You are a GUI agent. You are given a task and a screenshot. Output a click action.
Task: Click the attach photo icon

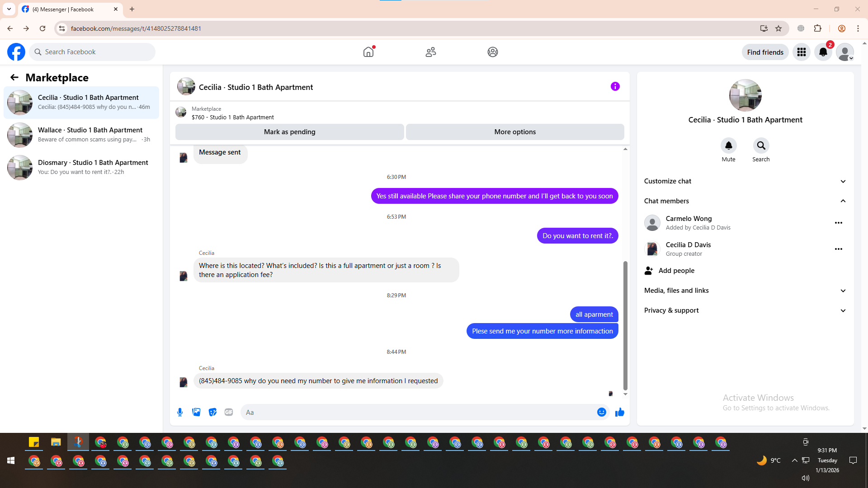pos(196,412)
